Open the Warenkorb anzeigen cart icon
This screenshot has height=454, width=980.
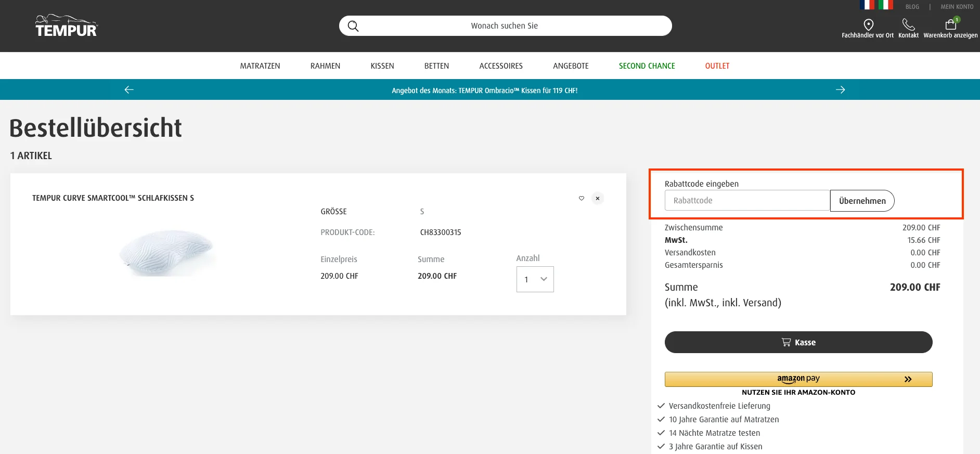pyautogui.click(x=951, y=24)
